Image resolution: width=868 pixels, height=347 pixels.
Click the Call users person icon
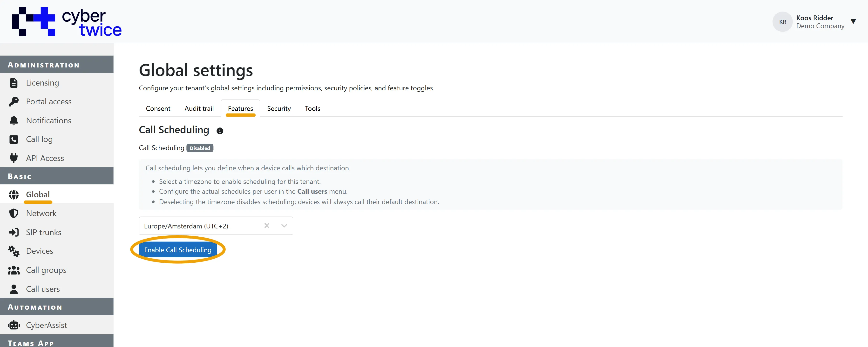14,289
